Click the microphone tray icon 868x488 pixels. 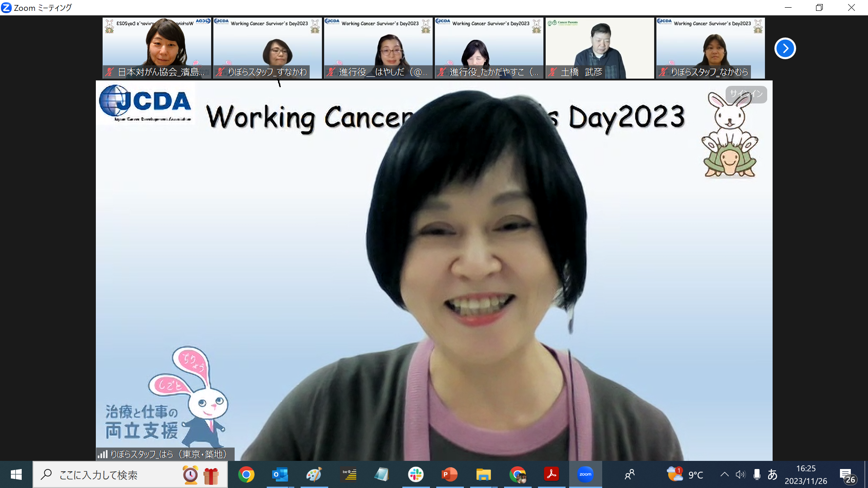point(757,474)
